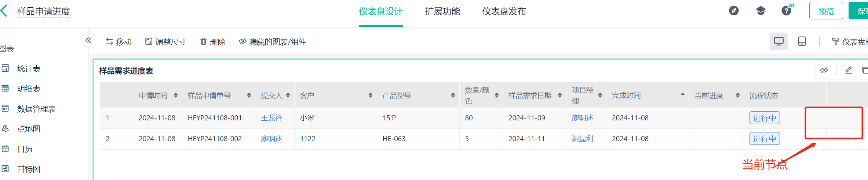
Task: Select table title 样品需求进度表
Action: click(x=126, y=71)
